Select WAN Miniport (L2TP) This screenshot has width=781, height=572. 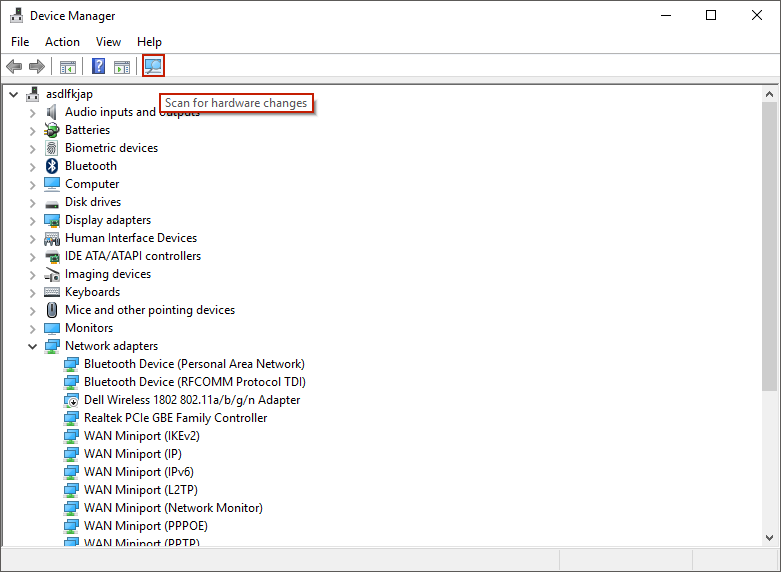point(140,490)
